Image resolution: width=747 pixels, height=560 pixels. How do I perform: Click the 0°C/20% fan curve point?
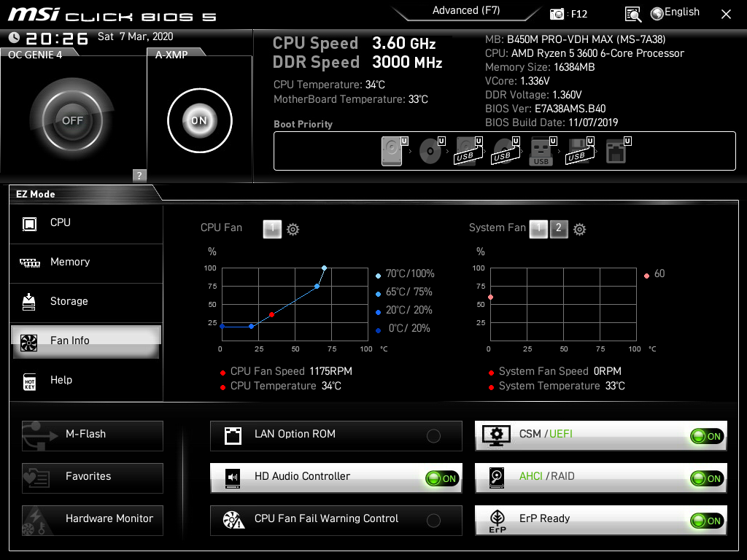pos(222,326)
